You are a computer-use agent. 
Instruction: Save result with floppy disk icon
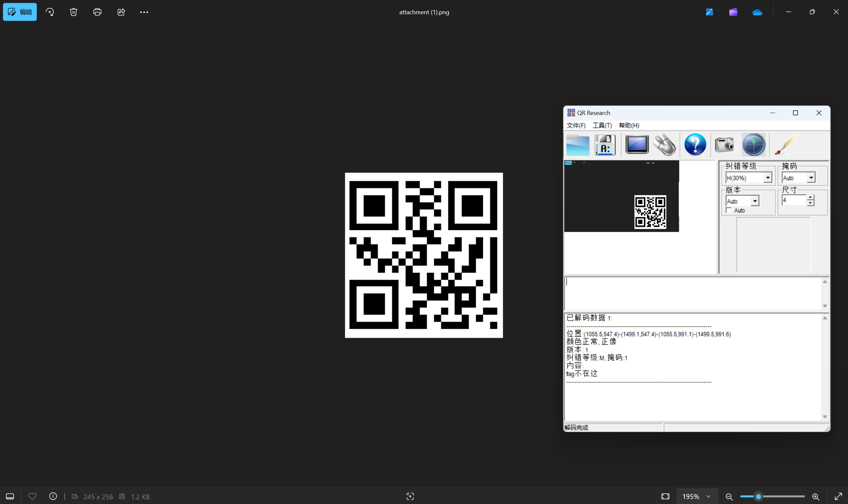point(605,145)
